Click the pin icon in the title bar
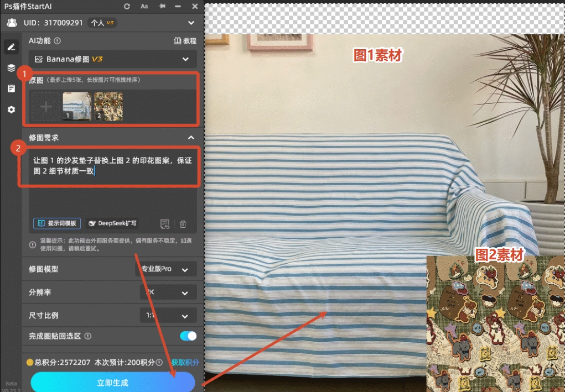The width and height of the screenshot is (565, 392). pos(161,6)
